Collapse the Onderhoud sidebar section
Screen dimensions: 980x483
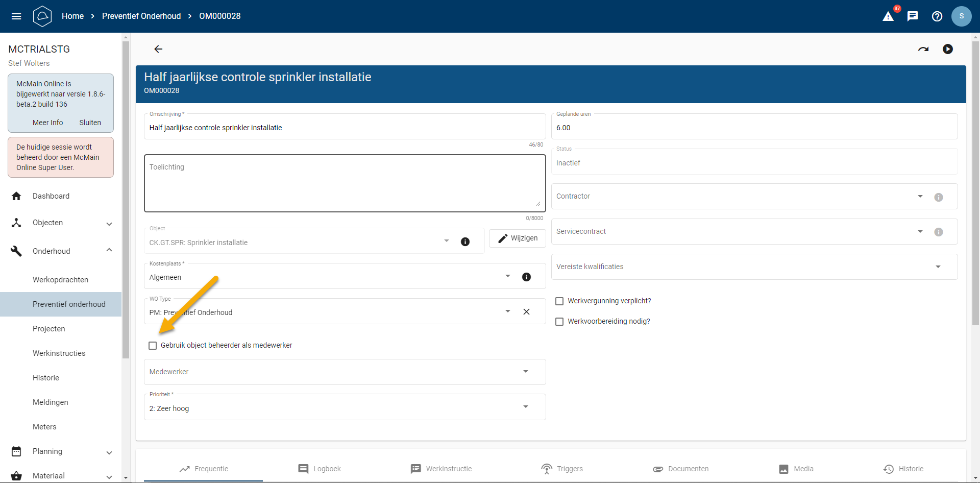(109, 250)
